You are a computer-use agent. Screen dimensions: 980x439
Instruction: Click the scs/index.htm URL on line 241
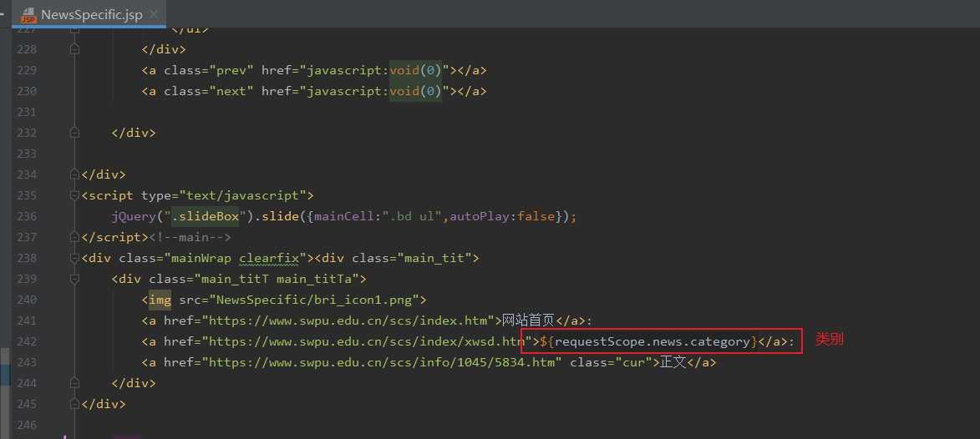tap(348, 320)
